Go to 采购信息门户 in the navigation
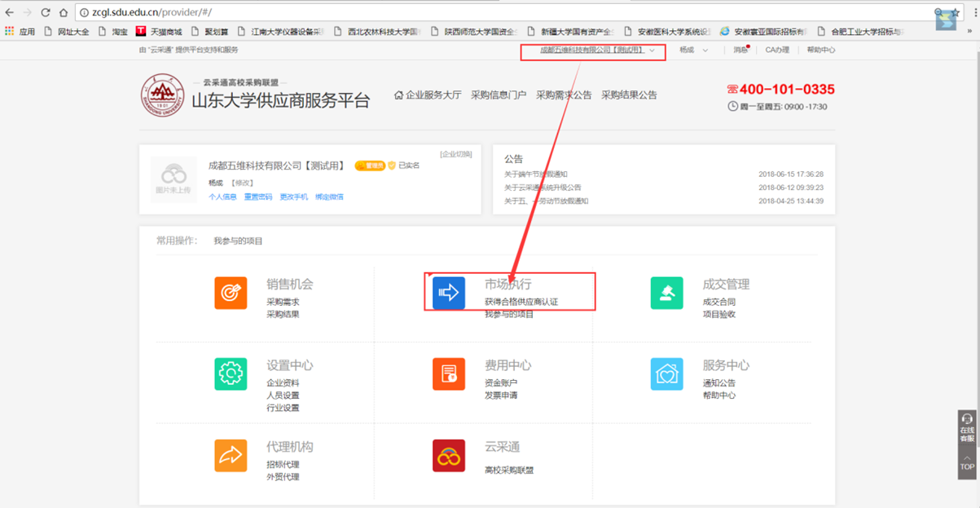Viewport: 980px width, 508px height. (x=499, y=95)
